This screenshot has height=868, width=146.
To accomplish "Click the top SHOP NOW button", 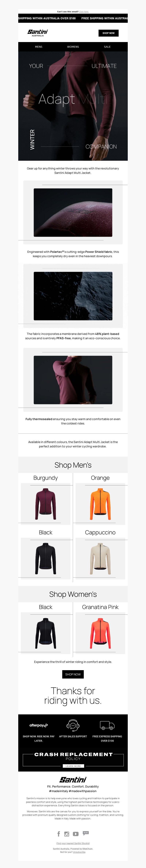I will tap(108, 33).
